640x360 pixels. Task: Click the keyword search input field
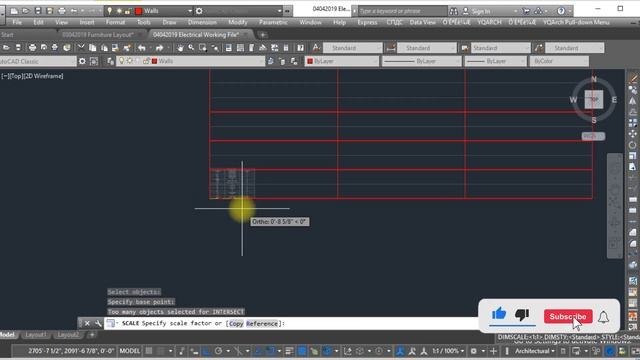pyautogui.click(x=402, y=11)
